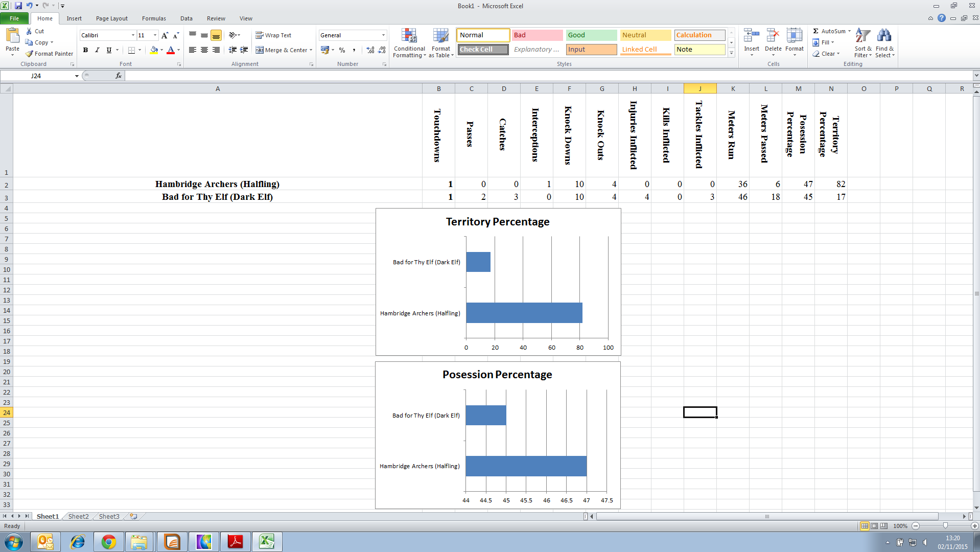The height and width of the screenshot is (552, 980).
Task: Open Sheet2 worksheet
Action: tap(78, 516)
